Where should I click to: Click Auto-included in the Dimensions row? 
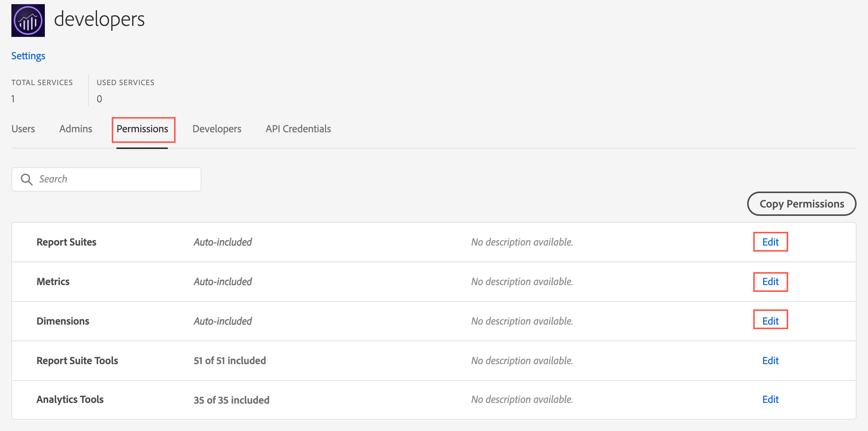pyautogui.click(x=223, y=321)
